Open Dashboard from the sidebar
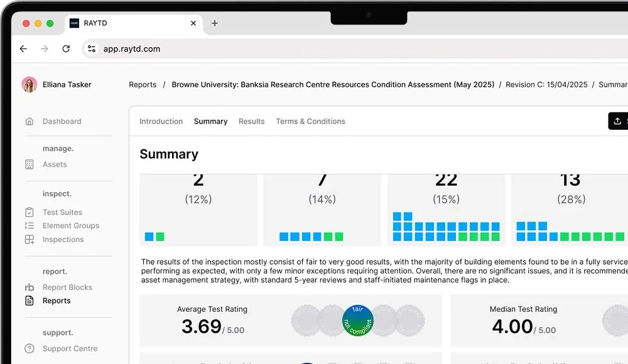This screenshot has height=364, width=628. click(62, 121)
